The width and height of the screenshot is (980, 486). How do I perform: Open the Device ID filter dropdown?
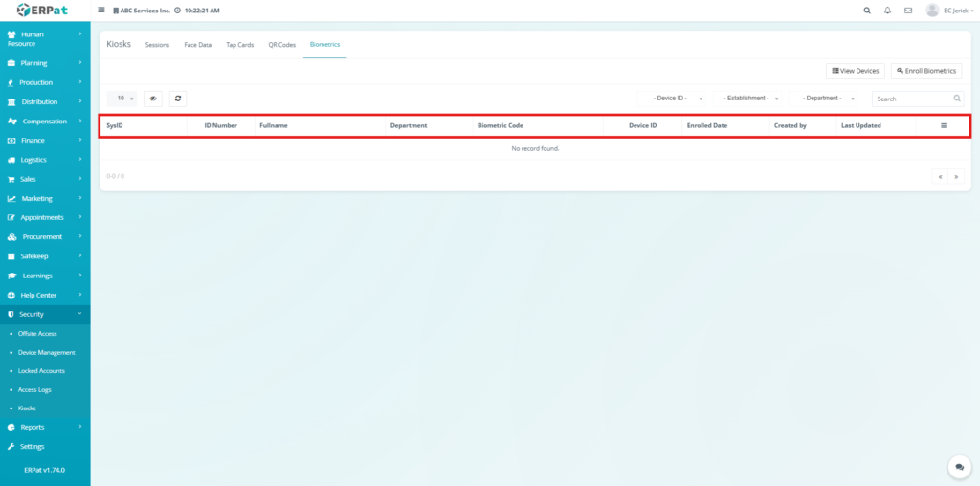pyautogui.click(x=674, y=99)
